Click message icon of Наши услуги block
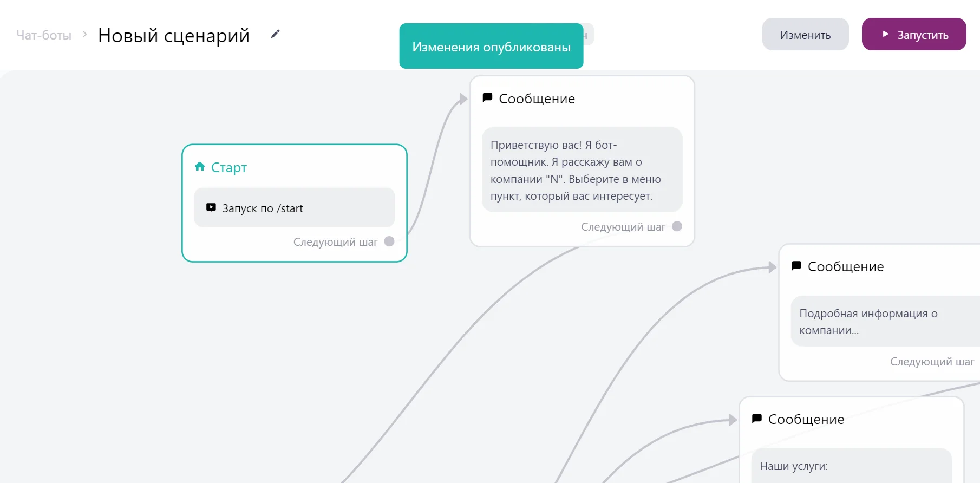The width and height of the screenshot is (980, 483). point(757,419)
